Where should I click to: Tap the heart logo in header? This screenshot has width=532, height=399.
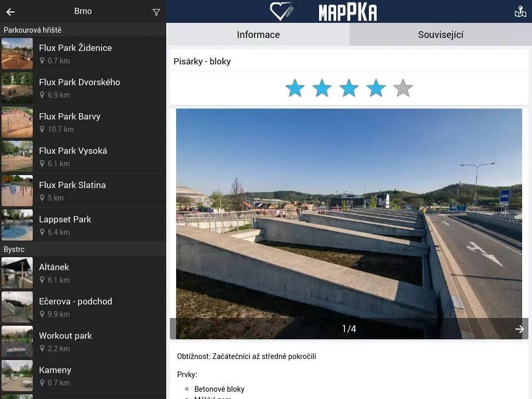point(282,11)
